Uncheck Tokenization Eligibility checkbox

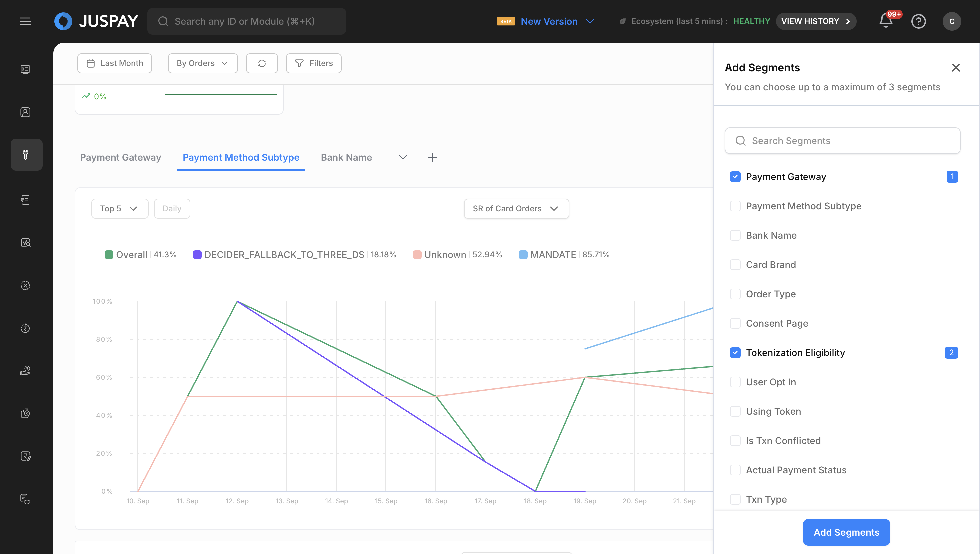[735, 353]
